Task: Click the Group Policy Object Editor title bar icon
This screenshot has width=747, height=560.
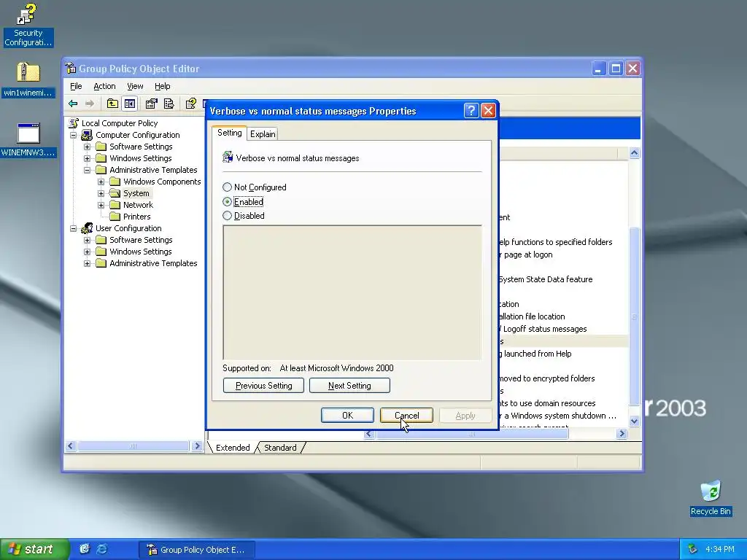Action: 71,69
